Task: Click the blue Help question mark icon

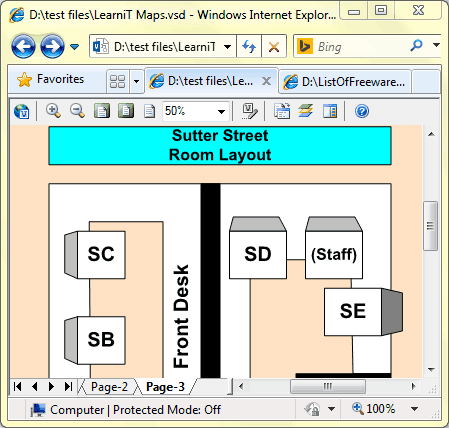Action: pos(362,111)
